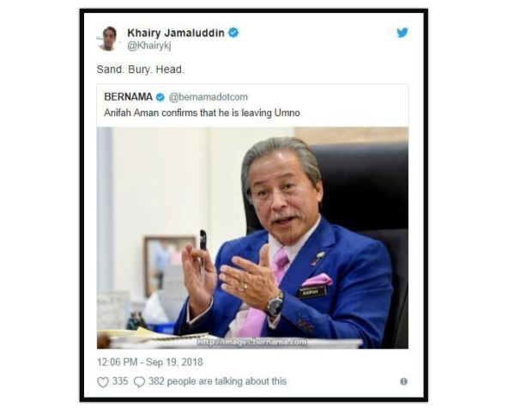The width and height of the screenshot is (532, 414).
Task: Click BERNAMA's verified checkmark badge
Action: [x=160, y=97]
